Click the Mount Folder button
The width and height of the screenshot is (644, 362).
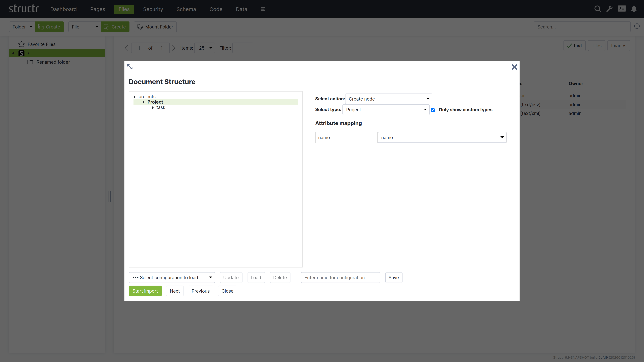pos(155,27)
